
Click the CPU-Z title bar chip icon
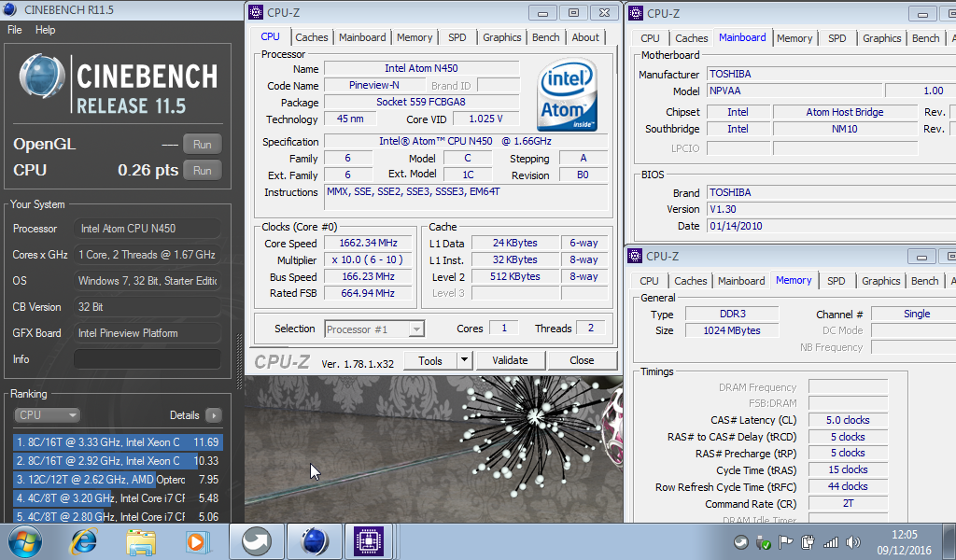click(x=256, y=12)
